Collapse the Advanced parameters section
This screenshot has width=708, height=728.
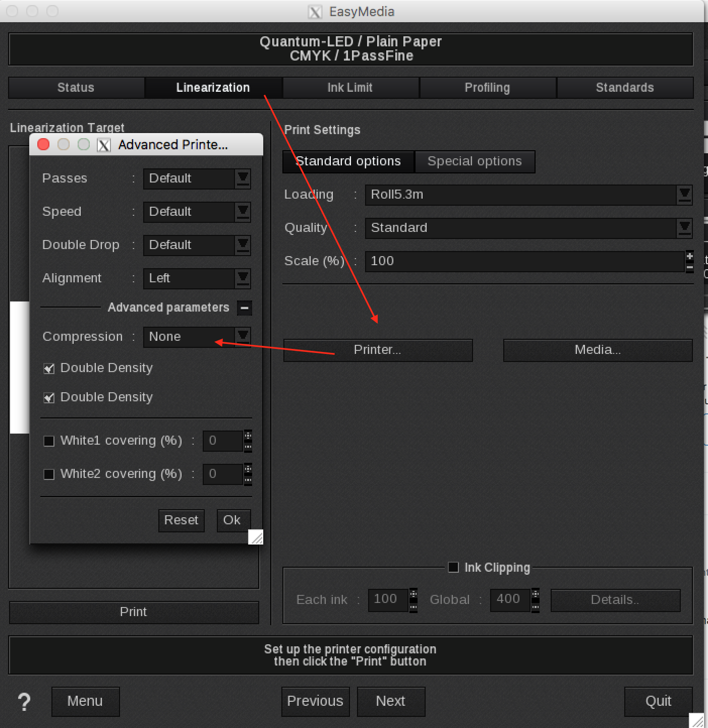tap(245, 308)
